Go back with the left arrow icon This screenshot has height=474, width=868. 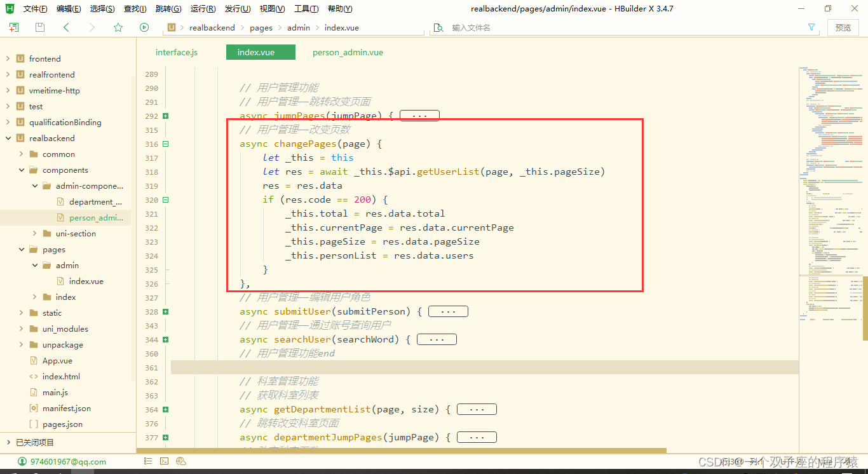66,27
